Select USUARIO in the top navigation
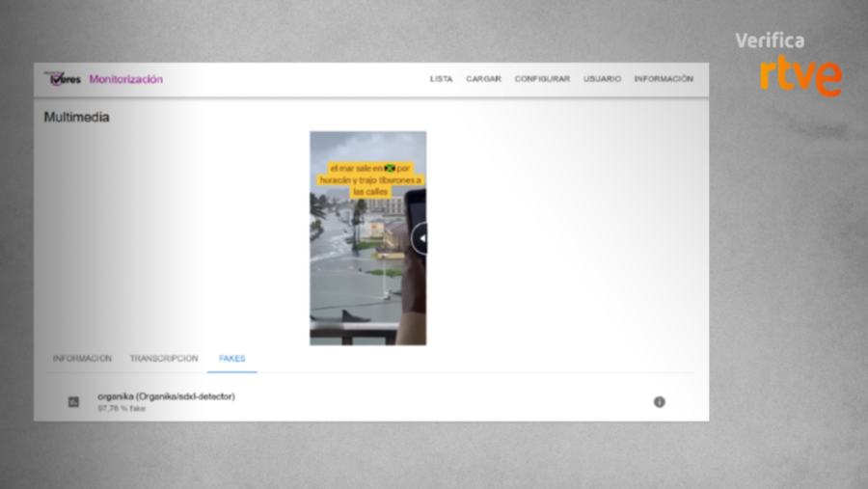The width and height of the screenshot is (868, 489). (x=602, y=79)
